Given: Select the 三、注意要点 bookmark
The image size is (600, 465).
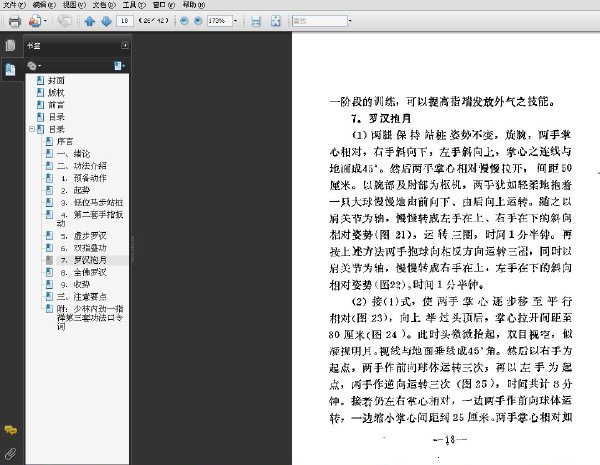Looking at the screenshot, I should (82, 297).
